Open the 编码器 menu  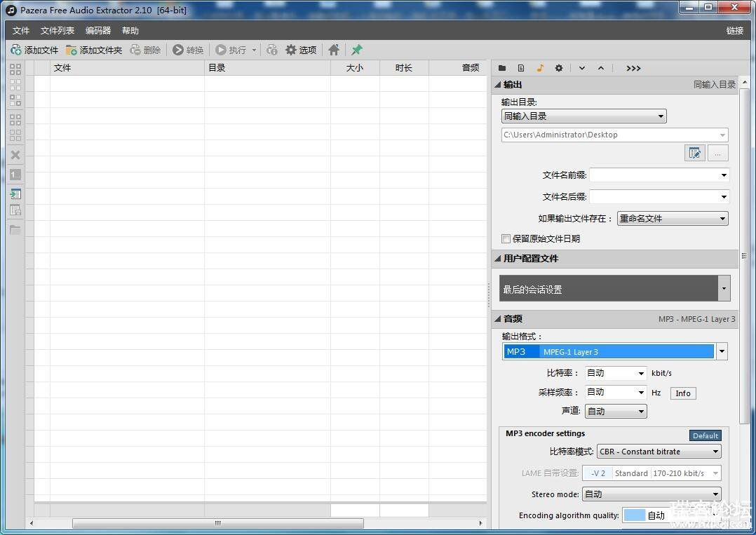tap(98, 31)
